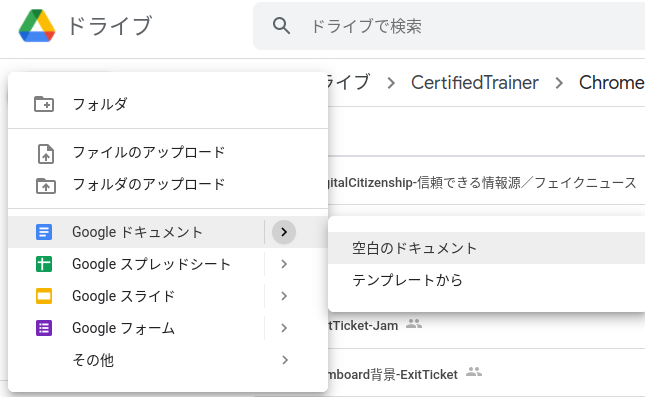Image resolution: width=645 pixels, height=397 pixels.
Task: Expand the Google スライド submenu arrow
Action: point(284,296)
